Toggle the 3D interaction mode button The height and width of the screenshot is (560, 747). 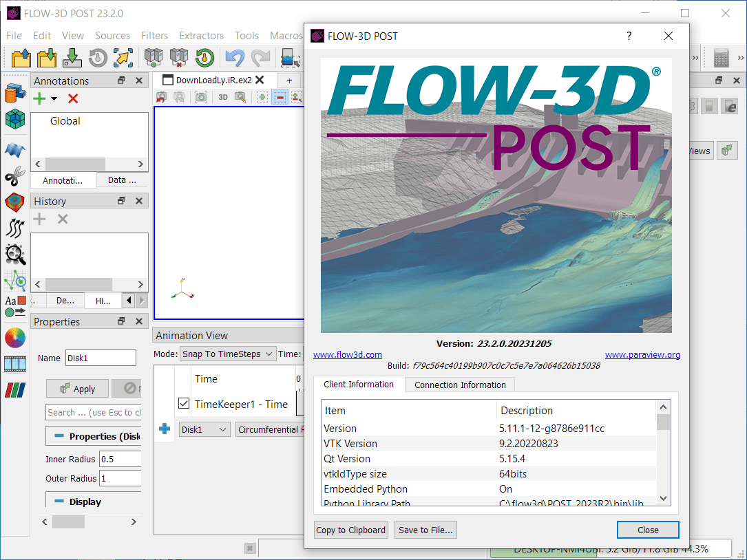(223, 97)
